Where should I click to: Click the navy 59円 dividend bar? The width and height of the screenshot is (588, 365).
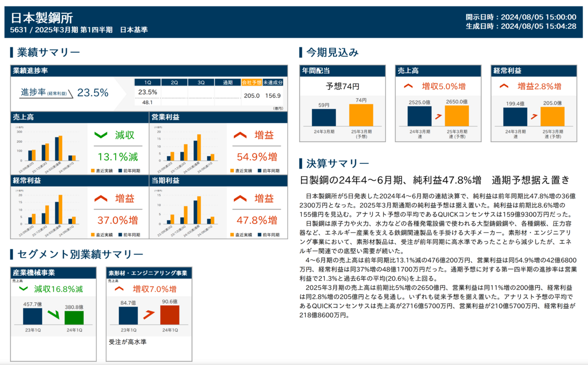point(324,117)
